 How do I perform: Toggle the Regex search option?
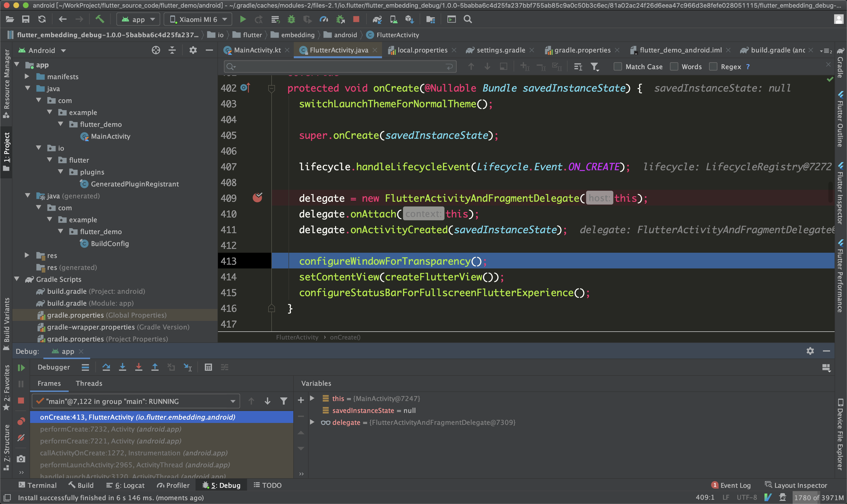click(713, 67)
